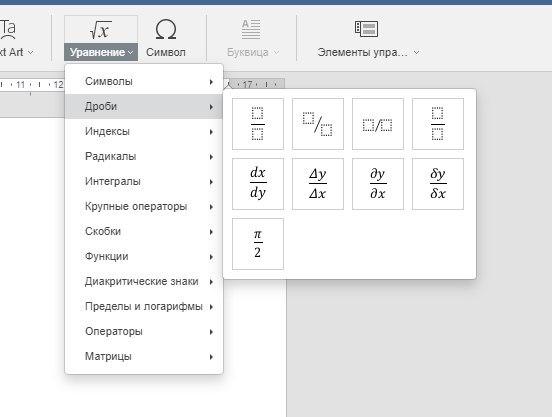Image resolution: width=552 pixels, height=417 pixels.
Task: Open the Диакритические знаки submenu
Action: tap(144, 281)
